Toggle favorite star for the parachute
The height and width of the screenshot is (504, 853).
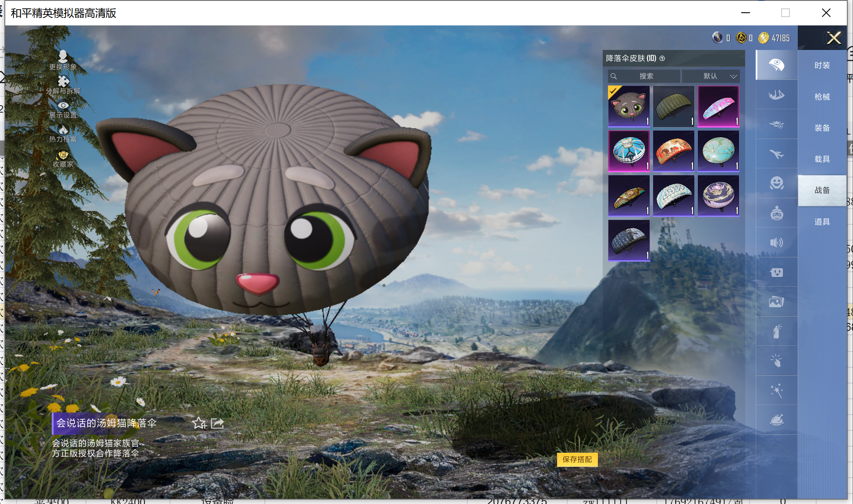[199, 423]
